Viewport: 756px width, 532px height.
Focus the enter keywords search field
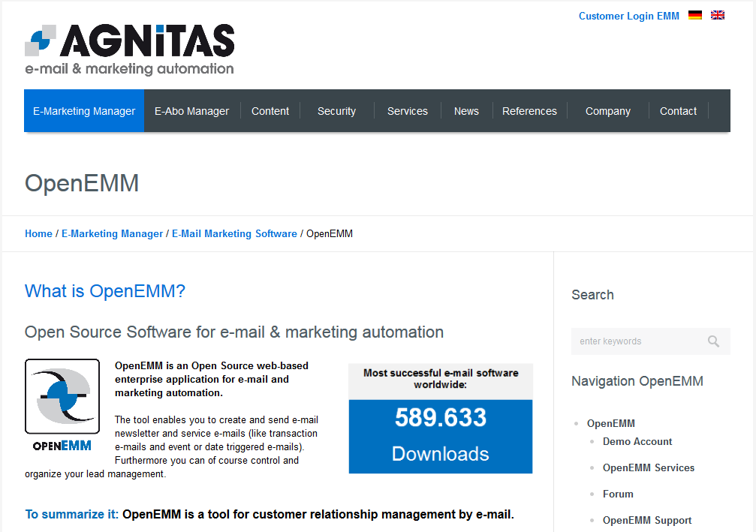(x=638, y=341)
